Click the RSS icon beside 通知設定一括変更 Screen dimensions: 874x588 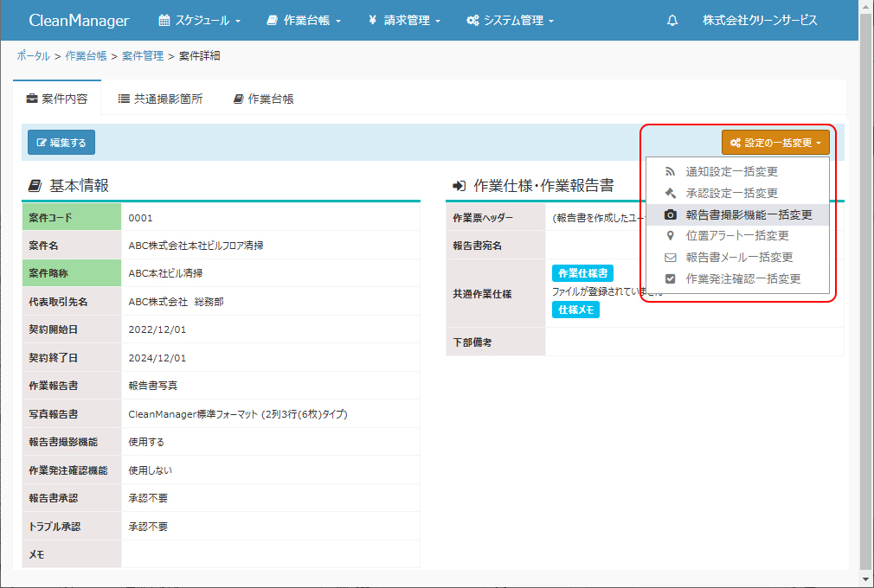point(670,171)
